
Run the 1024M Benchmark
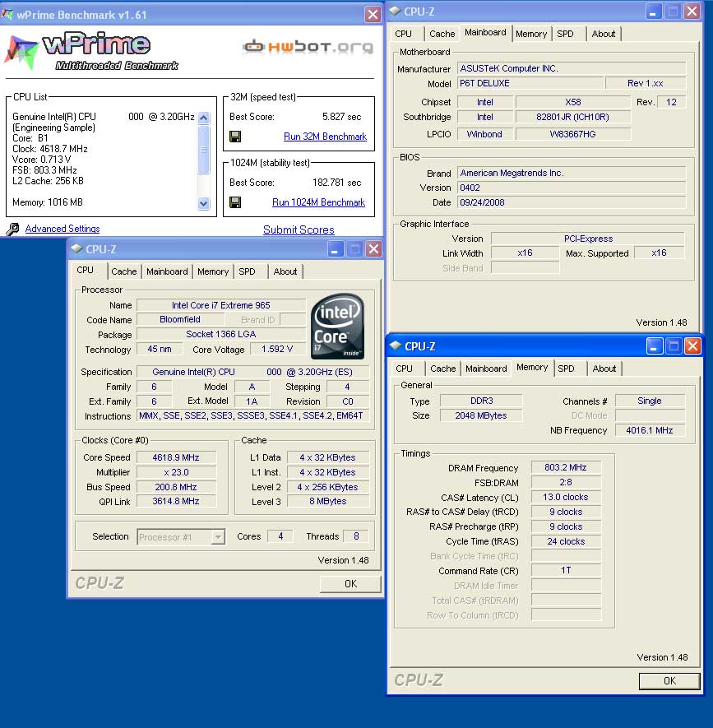(x=318, y=202)
